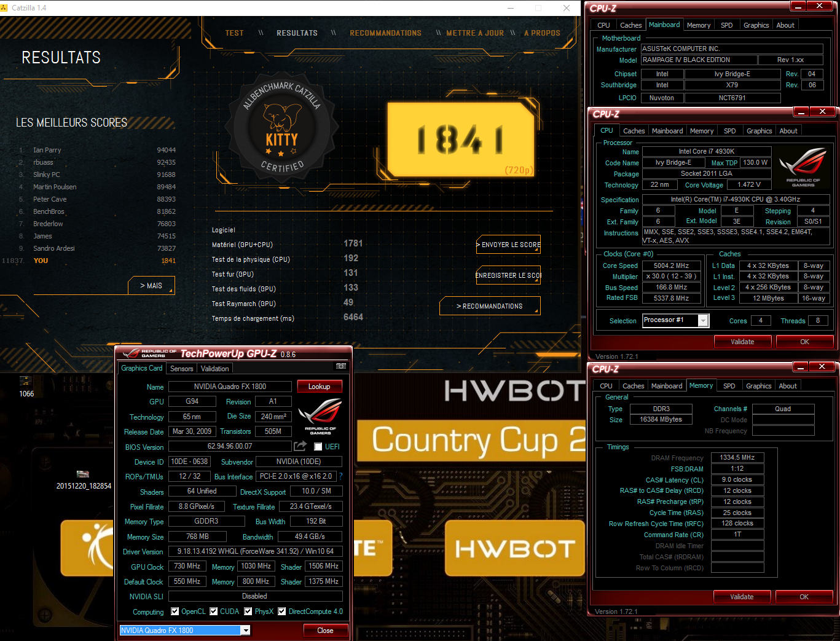840x641 pixels.
Task: Toggle the OpenCL checkbox
Action: [175, 612]
